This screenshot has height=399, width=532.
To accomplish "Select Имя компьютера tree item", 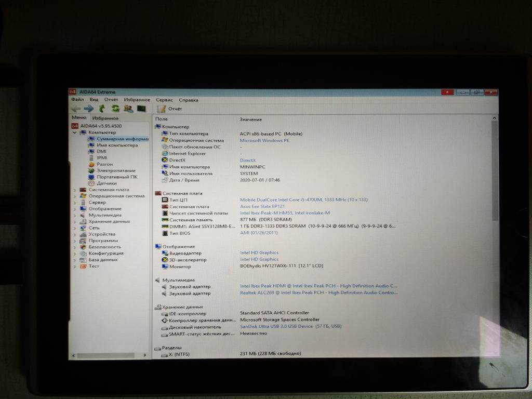I will [x=117, y=145].
